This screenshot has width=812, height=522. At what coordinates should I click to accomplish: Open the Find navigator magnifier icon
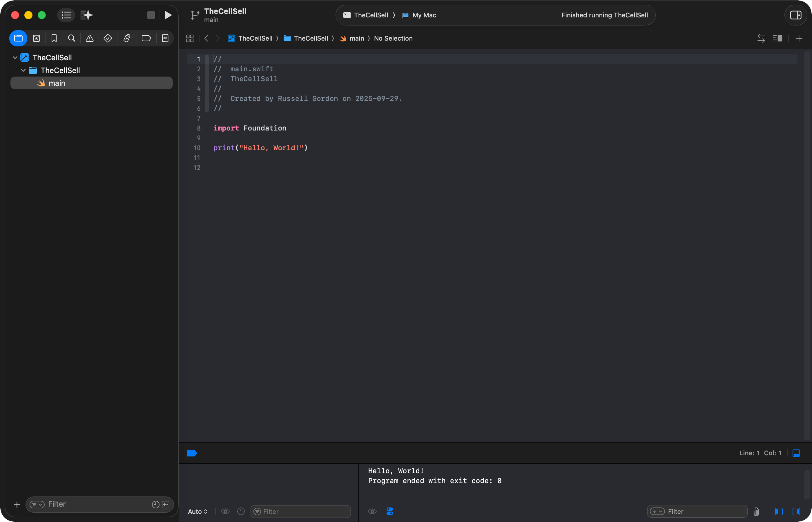click(72, 38)
